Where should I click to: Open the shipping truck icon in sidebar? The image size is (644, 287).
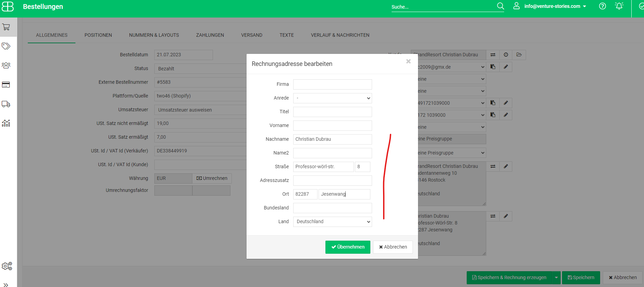[x=6, y=104]
